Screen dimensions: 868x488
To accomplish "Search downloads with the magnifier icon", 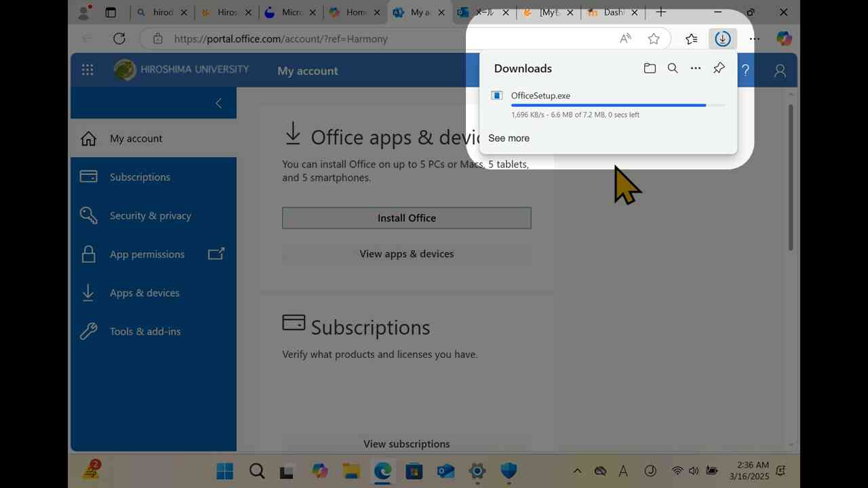I will (673, 68).
